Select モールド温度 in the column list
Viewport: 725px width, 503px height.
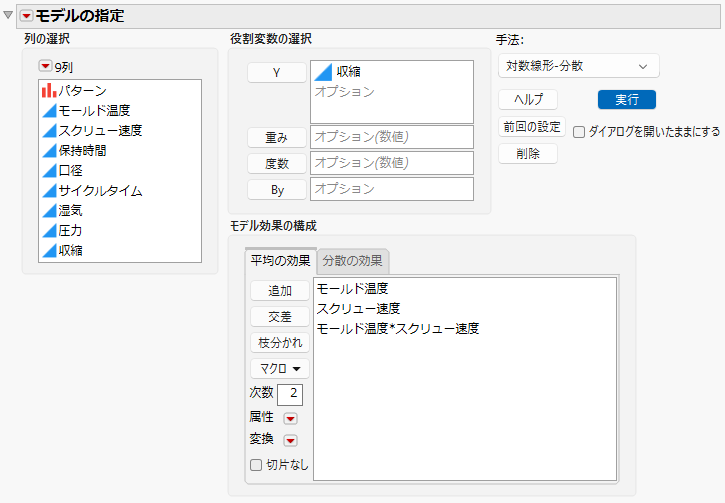(x=94, y=110)
